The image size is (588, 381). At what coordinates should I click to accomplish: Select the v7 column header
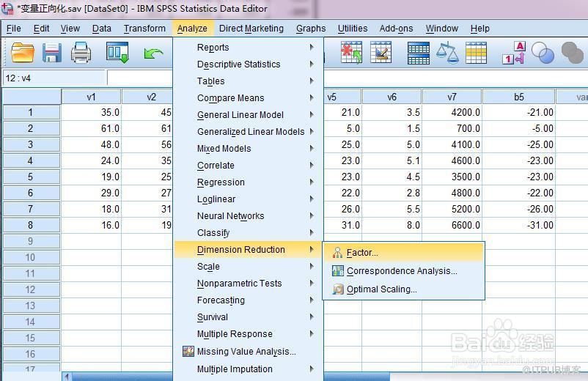[452, 97]
